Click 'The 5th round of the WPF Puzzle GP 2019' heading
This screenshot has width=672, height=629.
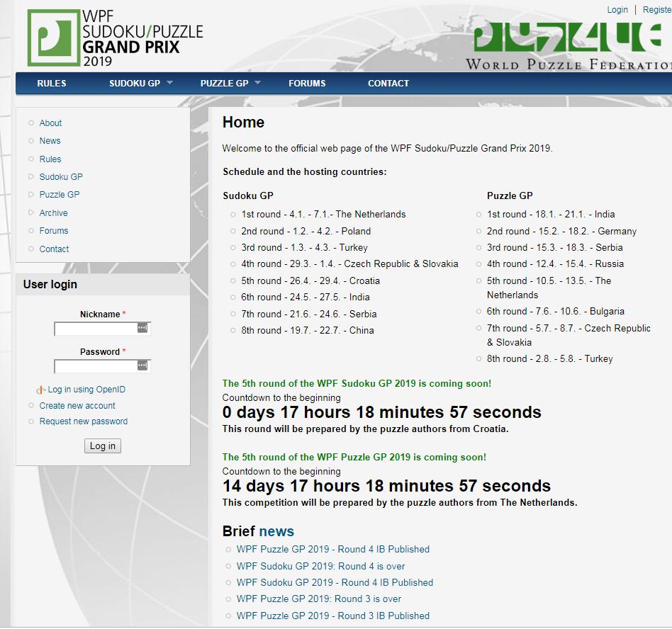(354, 457)
